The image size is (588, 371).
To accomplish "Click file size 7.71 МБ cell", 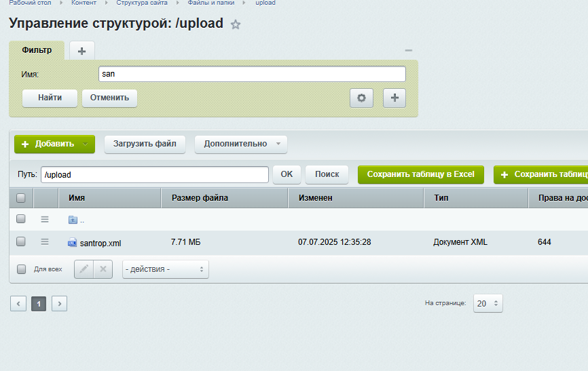I will pos(185,242).
